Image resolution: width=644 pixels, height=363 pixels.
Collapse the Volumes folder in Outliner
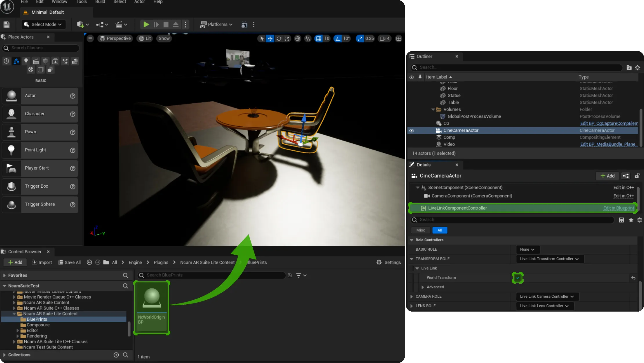pos(433,109)
